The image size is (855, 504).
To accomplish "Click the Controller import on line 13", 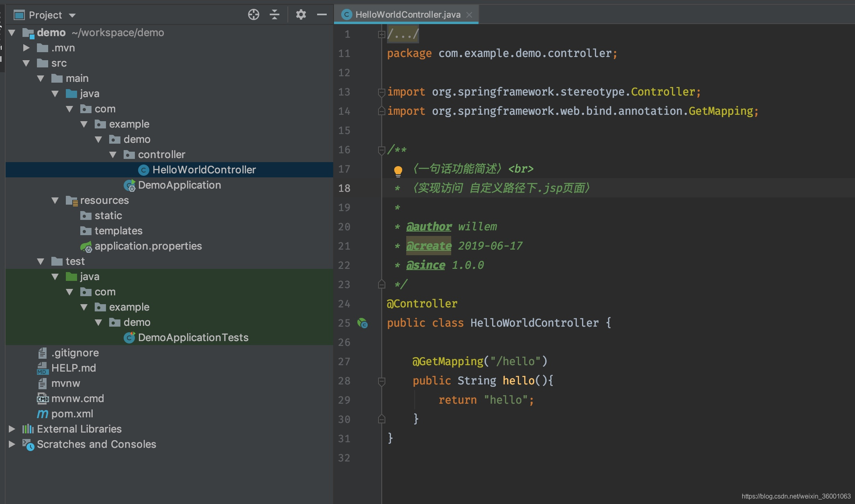I will click(663, 92).
